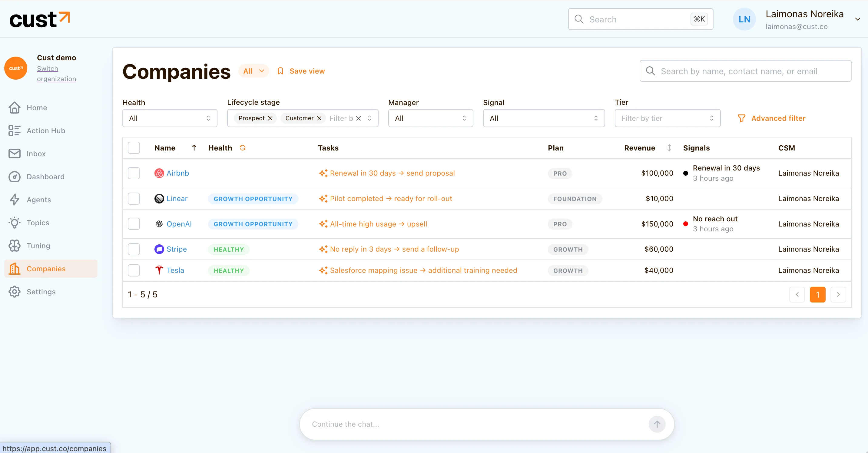868x453 pixels.
Task: Click the cust logo in the header
Action: tap(40, 20)
